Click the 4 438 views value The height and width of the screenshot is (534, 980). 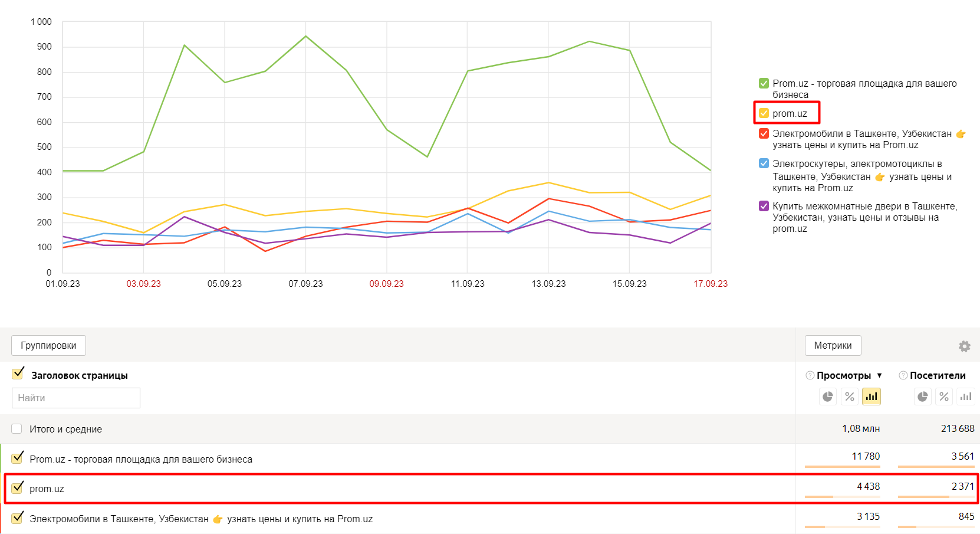(869, 487)
